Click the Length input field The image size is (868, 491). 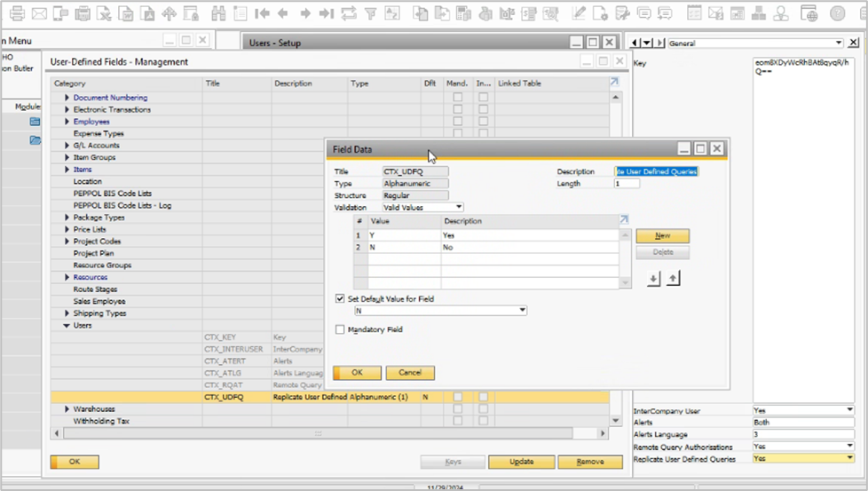coord(627,184)
